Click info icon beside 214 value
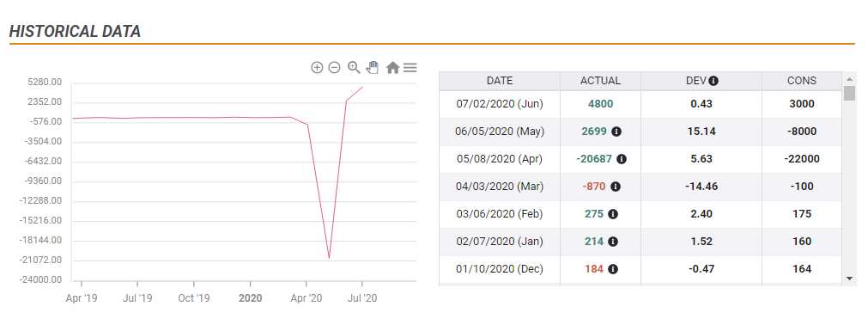The height and width of the screenshot is (325, 868). point(613,242)
